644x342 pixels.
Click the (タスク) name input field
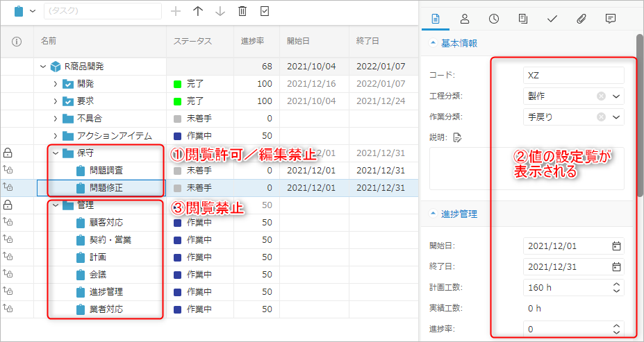point(102,11)
